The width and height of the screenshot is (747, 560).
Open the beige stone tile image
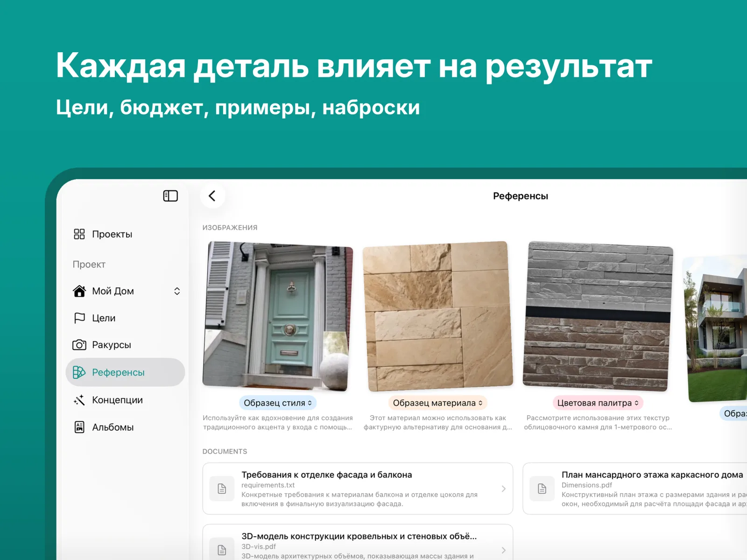(x=437, y=316)
